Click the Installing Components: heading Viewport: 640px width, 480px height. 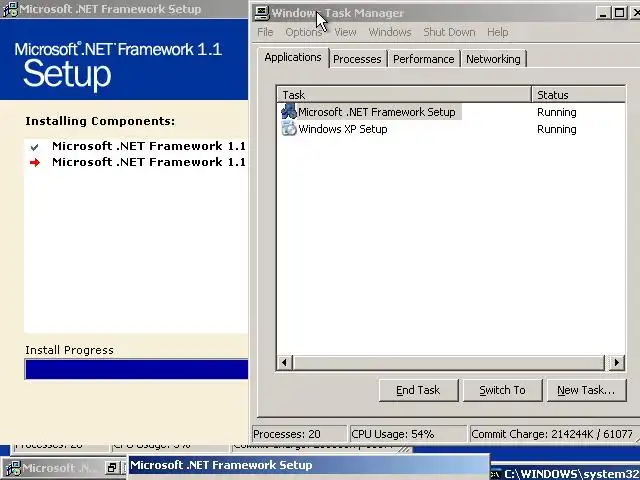click(x=100, y=121)
